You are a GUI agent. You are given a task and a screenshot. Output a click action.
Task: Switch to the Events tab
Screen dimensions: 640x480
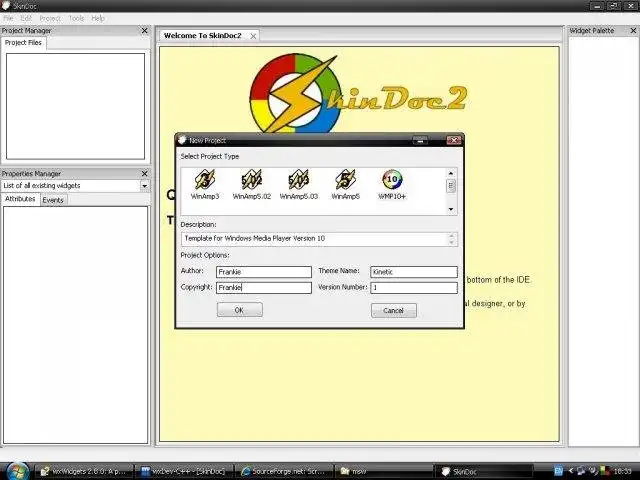(x=53, y=200)
